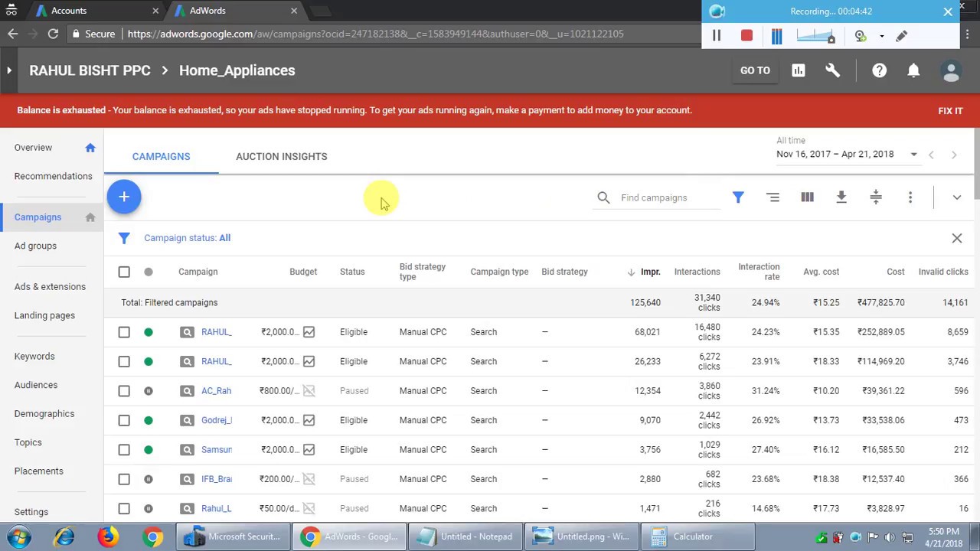Select the IFB_Bra campaign checkbox
The image size is (980, 551).
pyautogui.click(x=124, y=479)
